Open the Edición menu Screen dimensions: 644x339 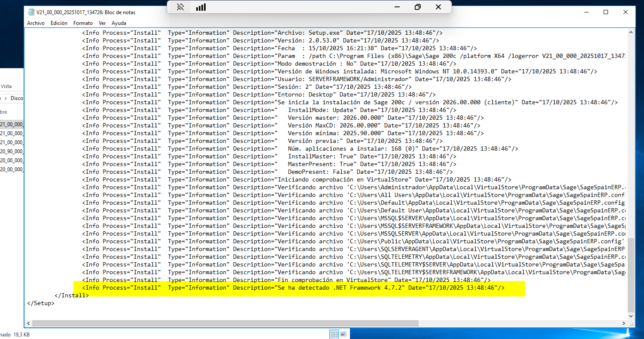[x=59, y=23]
